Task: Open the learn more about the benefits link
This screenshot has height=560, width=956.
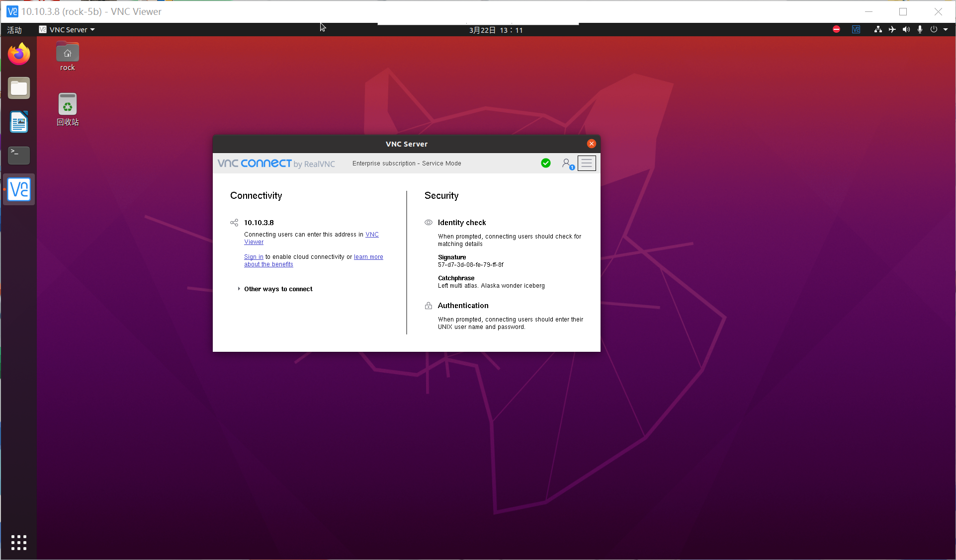Action: coord(368,257)
